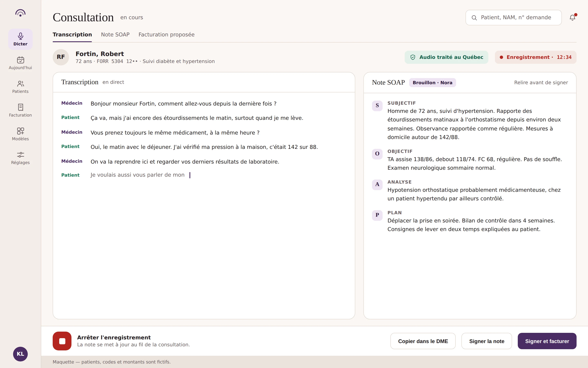Click Signer et facturer
Viewport: 588px width, 368px height.
pyautogui.click(x=547, y=341)
